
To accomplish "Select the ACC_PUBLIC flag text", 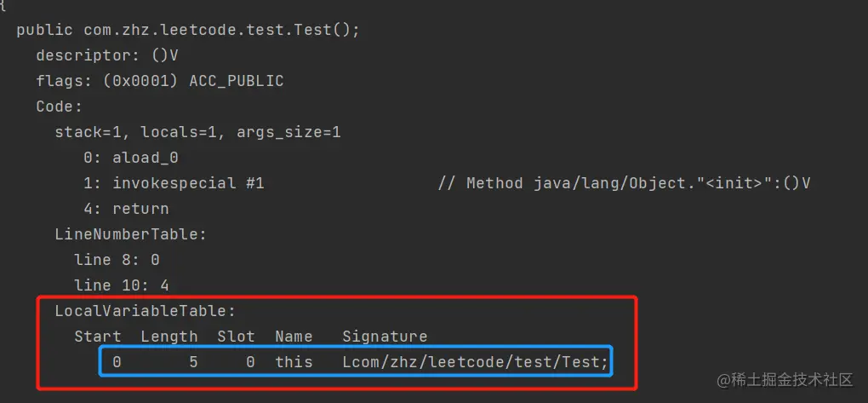I will click(237, 81).
